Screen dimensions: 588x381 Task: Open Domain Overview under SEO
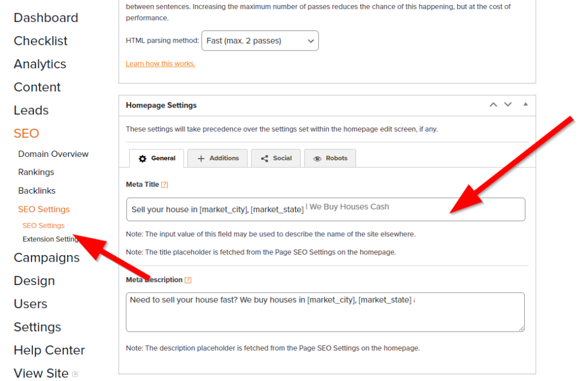coord(53,154)
